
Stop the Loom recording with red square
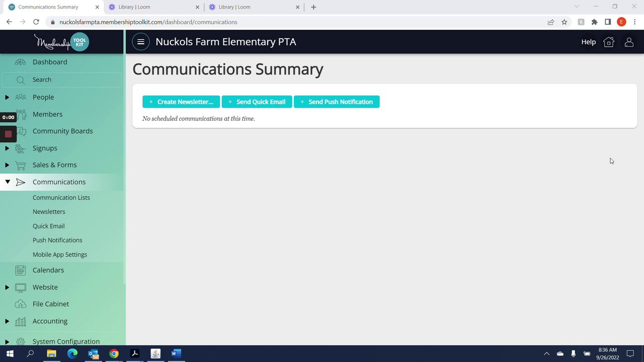tap(8, 134)
